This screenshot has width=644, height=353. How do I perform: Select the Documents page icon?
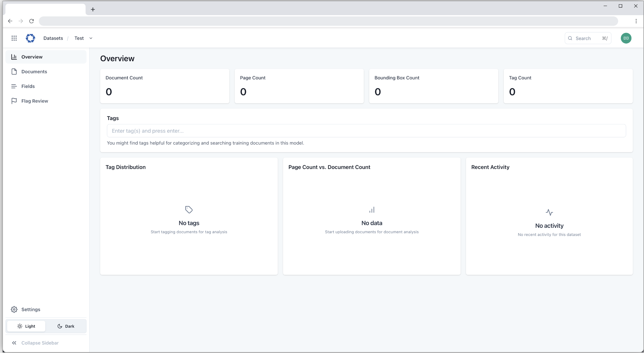pos(14,71)
